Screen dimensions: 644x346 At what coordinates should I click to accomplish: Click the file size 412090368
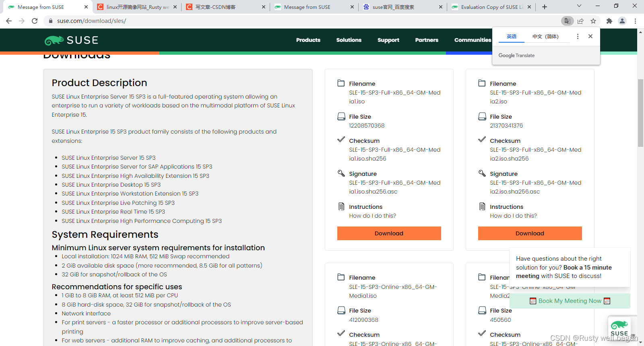click(363, 320)
